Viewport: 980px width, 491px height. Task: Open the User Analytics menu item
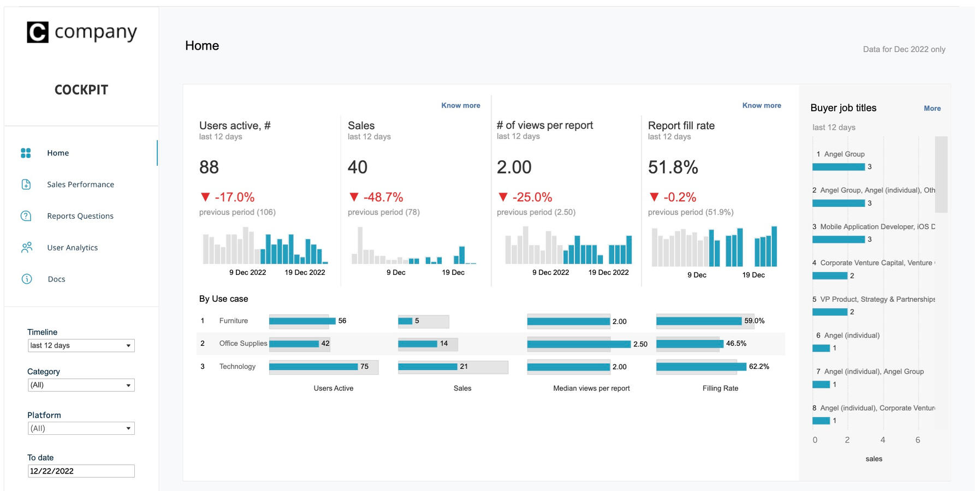pyautogui.click(x=72, y=248)
